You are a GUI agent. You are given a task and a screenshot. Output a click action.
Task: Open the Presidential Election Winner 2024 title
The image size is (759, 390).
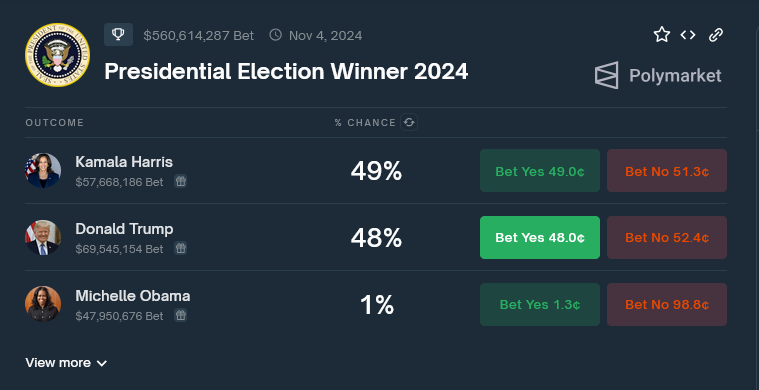click(286, 72)
